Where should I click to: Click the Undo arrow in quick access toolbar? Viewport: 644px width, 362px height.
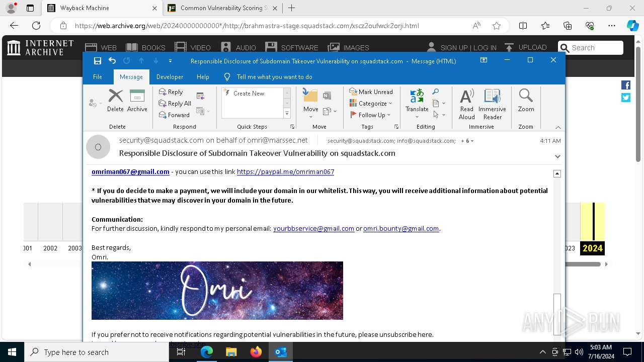112,61
